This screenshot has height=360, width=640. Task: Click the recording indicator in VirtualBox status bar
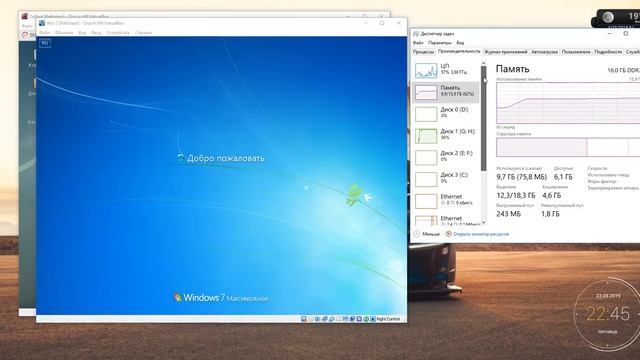click(x=352, y=319)
